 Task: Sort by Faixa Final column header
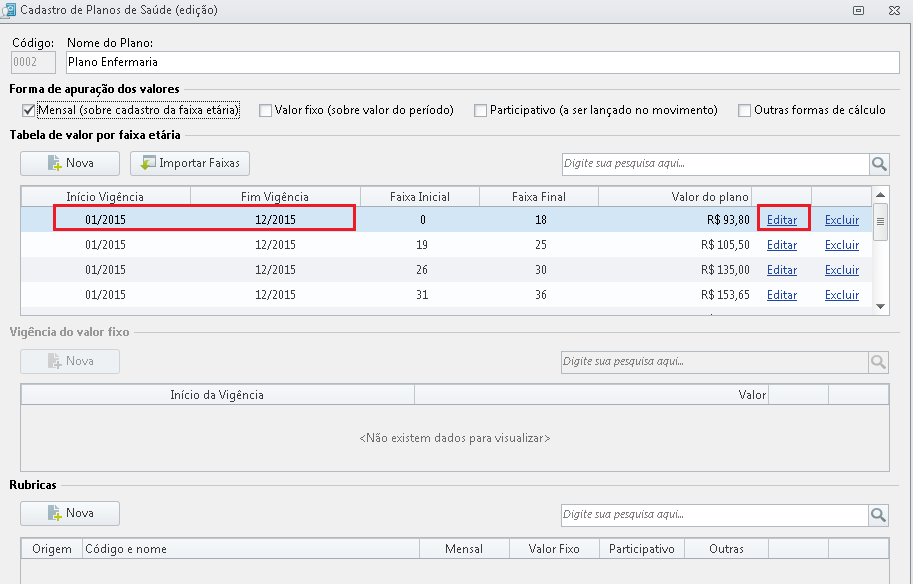(x=539, y=197)
